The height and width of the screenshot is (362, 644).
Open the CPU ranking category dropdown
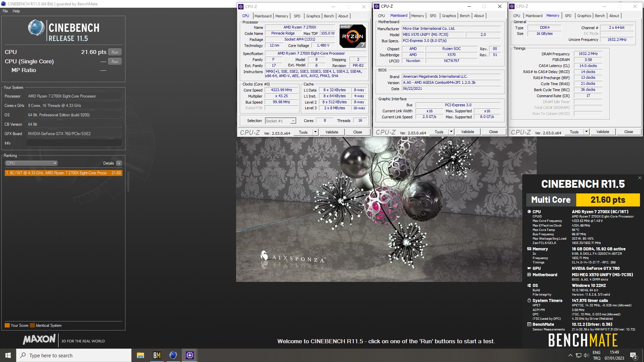tap(31, 163)
